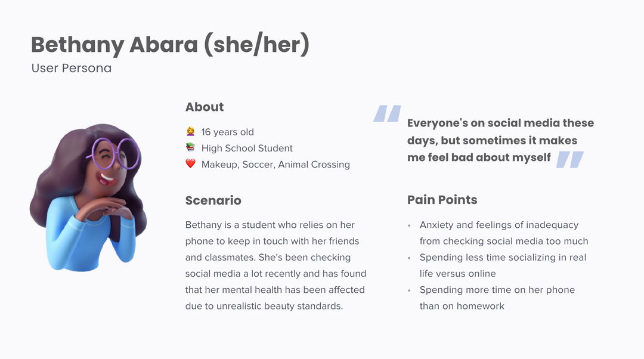
Task: Select the High School Student text
Action: click(247, 148)
